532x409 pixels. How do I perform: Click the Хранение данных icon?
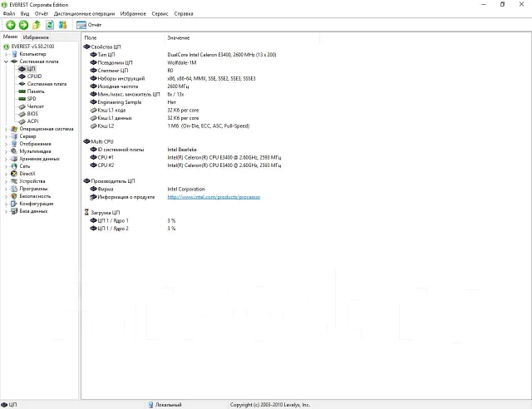pos(14,159)
